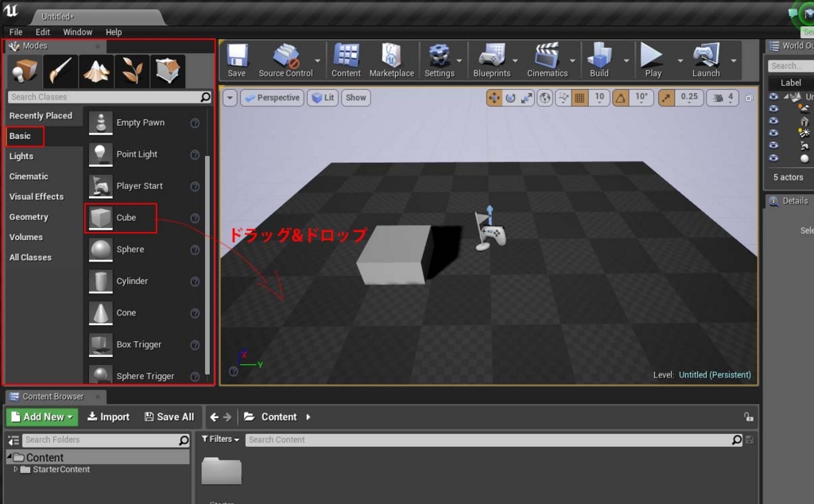Open the Window menu

click(x=77, y=32)
